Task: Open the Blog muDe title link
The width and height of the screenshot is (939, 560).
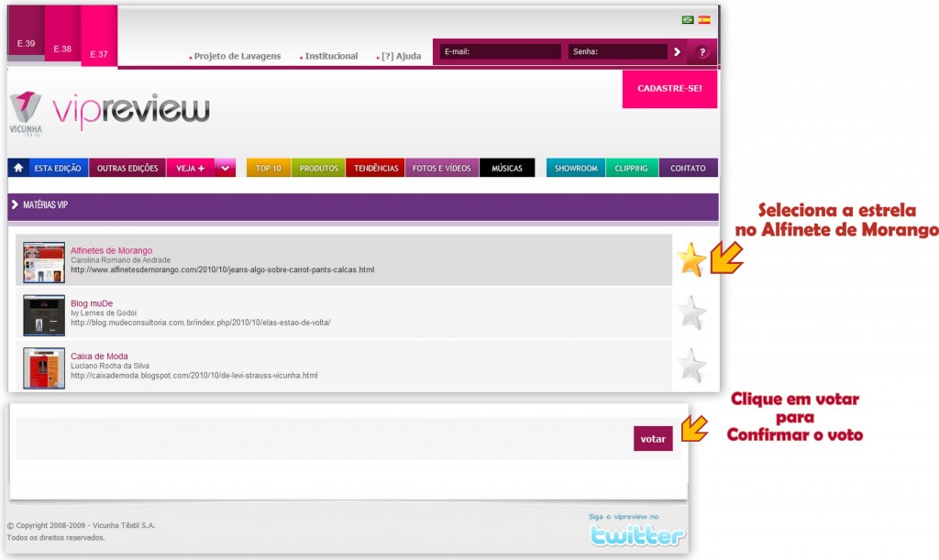Action: [92, 302]
